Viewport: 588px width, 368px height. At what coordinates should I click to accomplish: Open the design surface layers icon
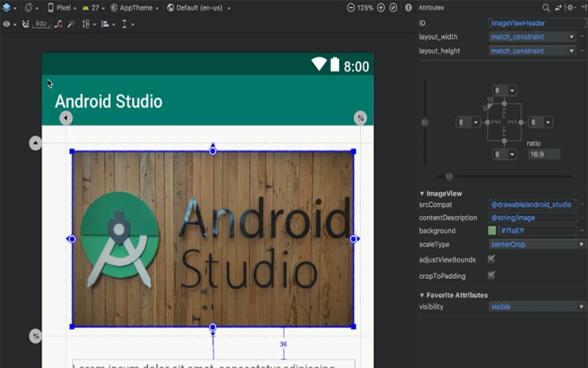coord(7,7)
